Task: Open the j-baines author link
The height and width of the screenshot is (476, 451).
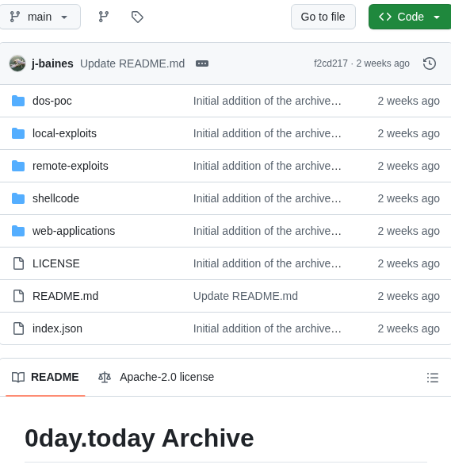Action: click(52, 63)
